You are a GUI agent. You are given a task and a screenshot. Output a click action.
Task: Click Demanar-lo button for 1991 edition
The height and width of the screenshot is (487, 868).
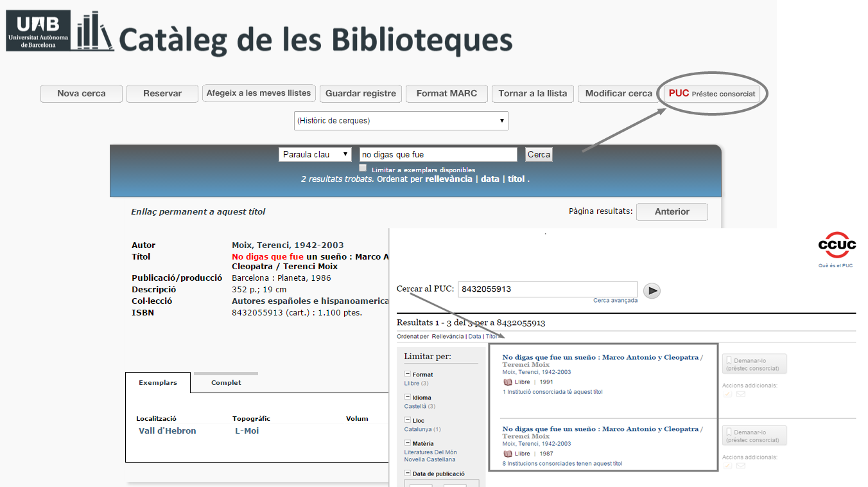click(754, 364)
